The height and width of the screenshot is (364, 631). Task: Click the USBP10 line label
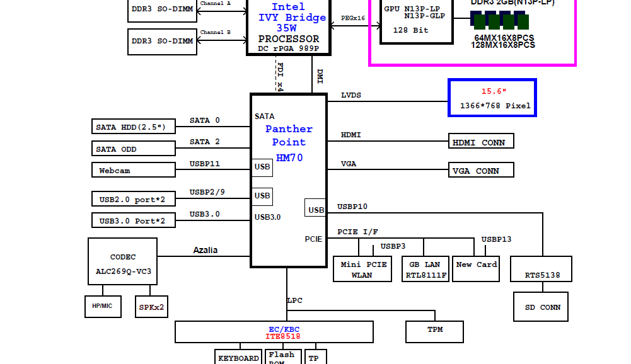tap(352, 207)
